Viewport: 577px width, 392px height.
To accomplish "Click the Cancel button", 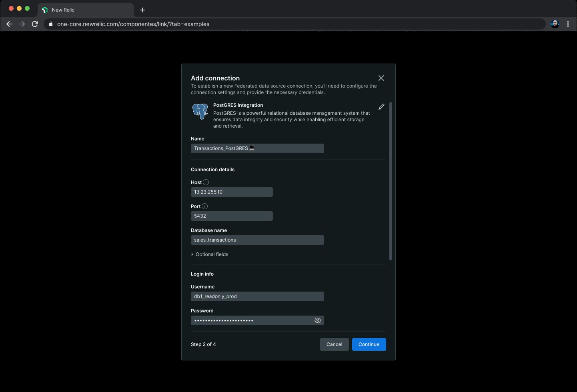I will pyautogui.click(x=335, y=344).
